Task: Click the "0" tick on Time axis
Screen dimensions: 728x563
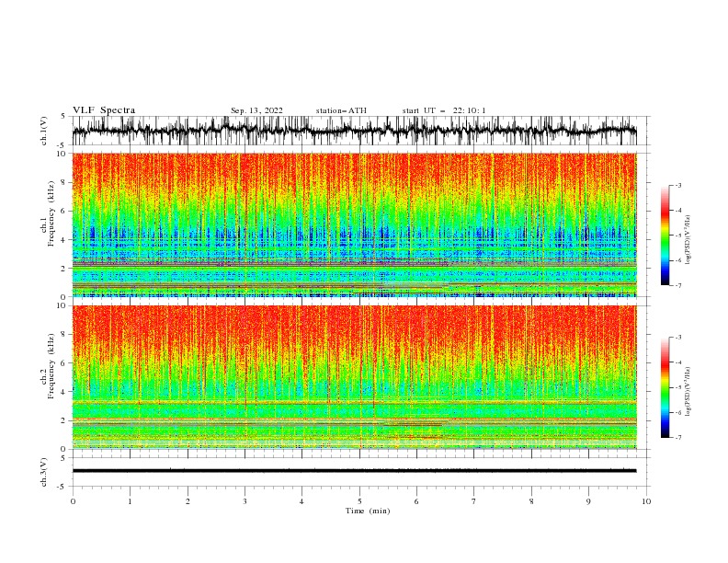Action: coord(73,501)
